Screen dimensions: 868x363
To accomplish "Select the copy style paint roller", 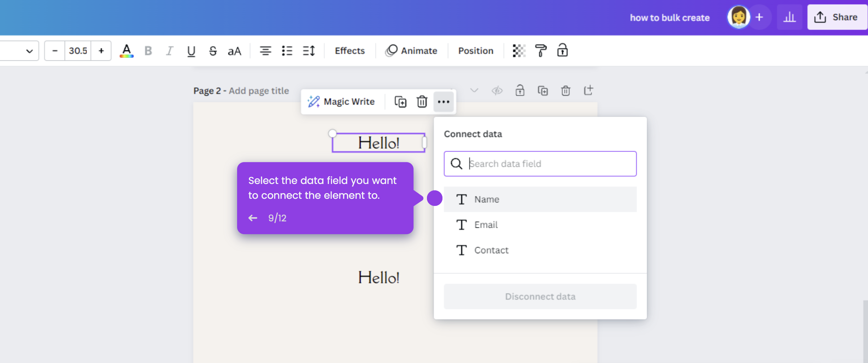I will tap(541, 50).
